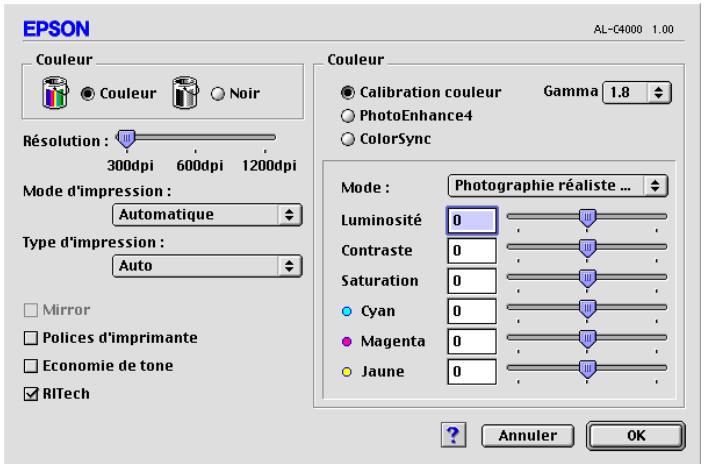The image size is (704, 464).
Task: Enable Polices d'imprimante checkbox
Action: coord(31,338)
